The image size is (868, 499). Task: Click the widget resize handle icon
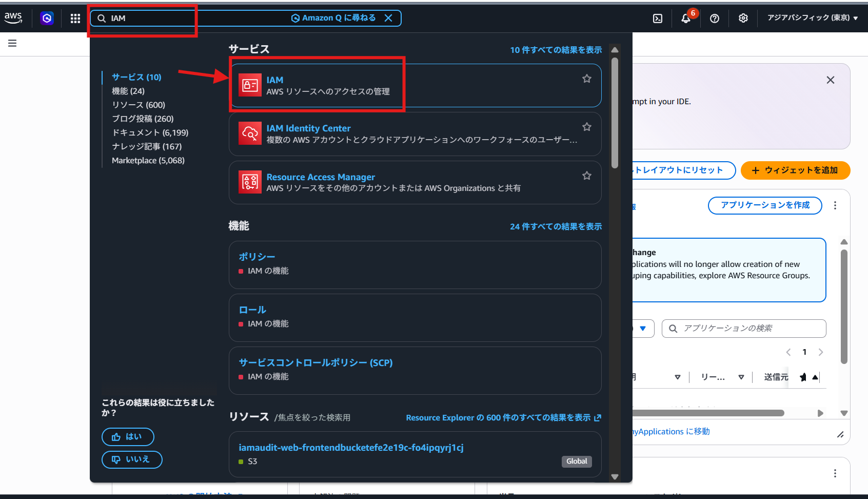pyautogui.click(x=840, y=435)
